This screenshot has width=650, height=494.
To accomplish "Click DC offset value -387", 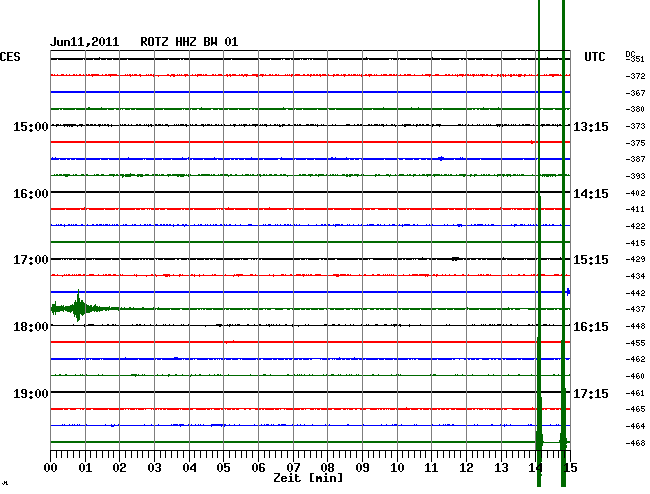I will [x=635, y=159].
